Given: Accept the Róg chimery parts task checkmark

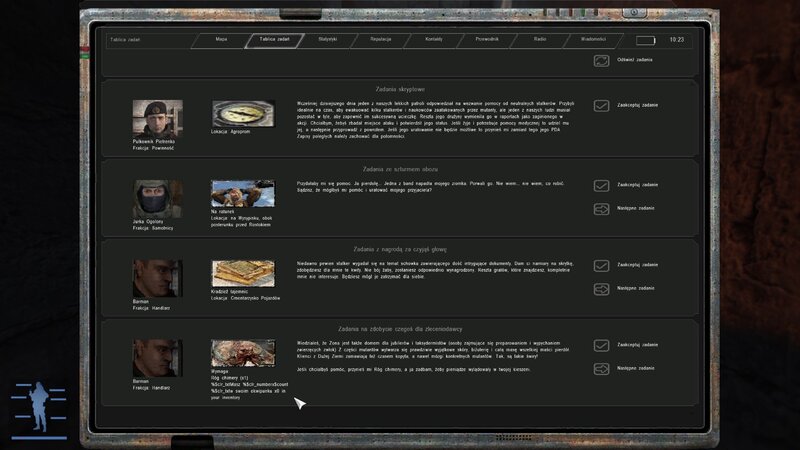Looking at the screenshot, I should (x=601, y=345).
